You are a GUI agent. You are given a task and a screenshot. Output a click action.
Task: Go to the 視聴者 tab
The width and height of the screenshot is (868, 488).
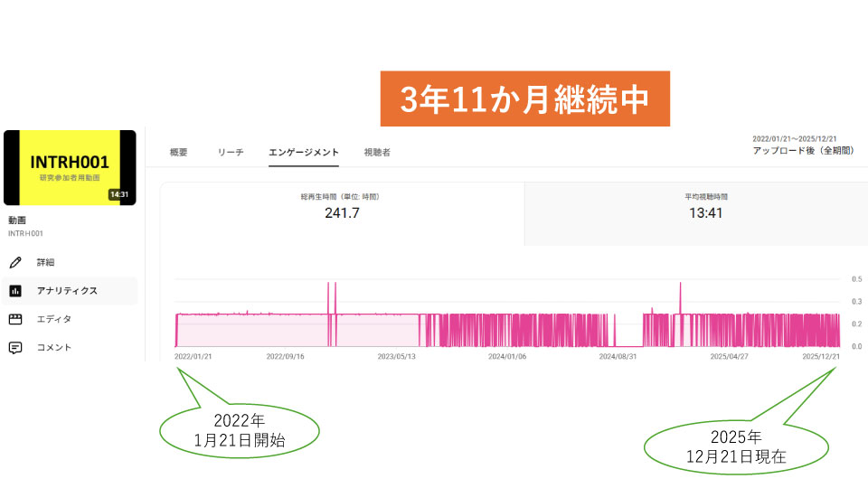pyautogui.click(x=377, y=153)
